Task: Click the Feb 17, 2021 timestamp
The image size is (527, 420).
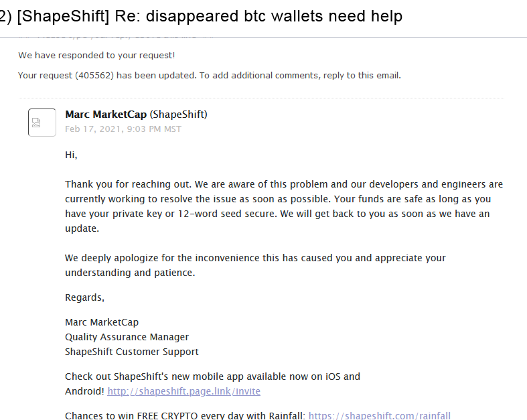Action: [123, 129]
